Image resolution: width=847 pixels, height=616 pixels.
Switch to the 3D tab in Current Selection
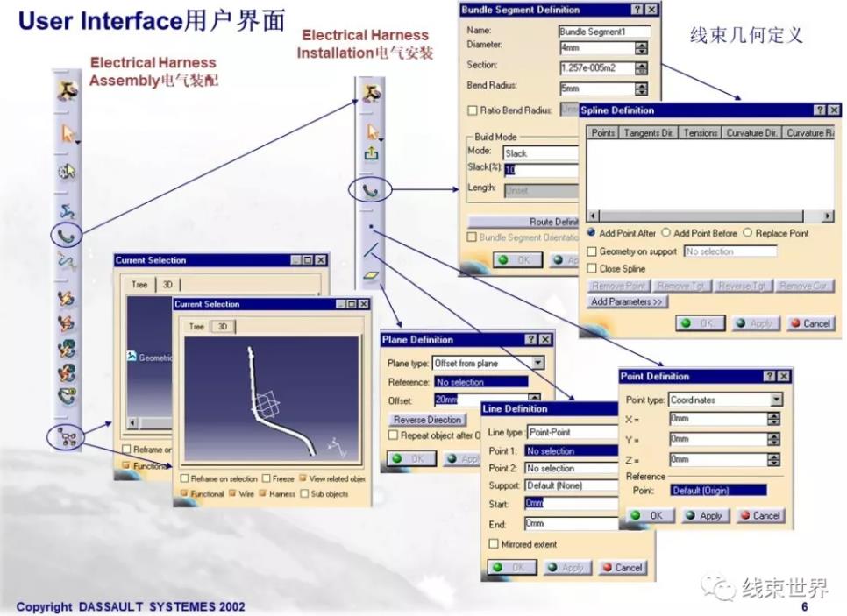[x=223, y=327]
